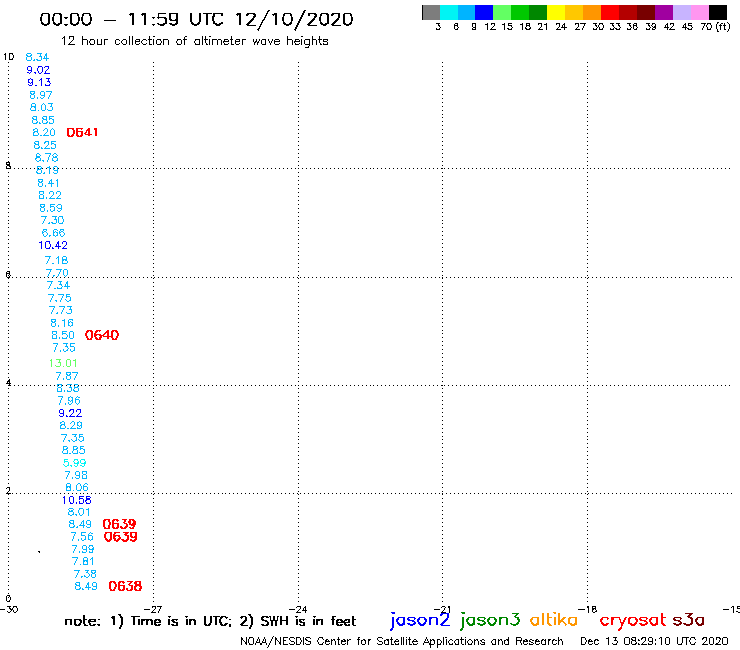Click the wave height value 8.34

coord(37,57)
